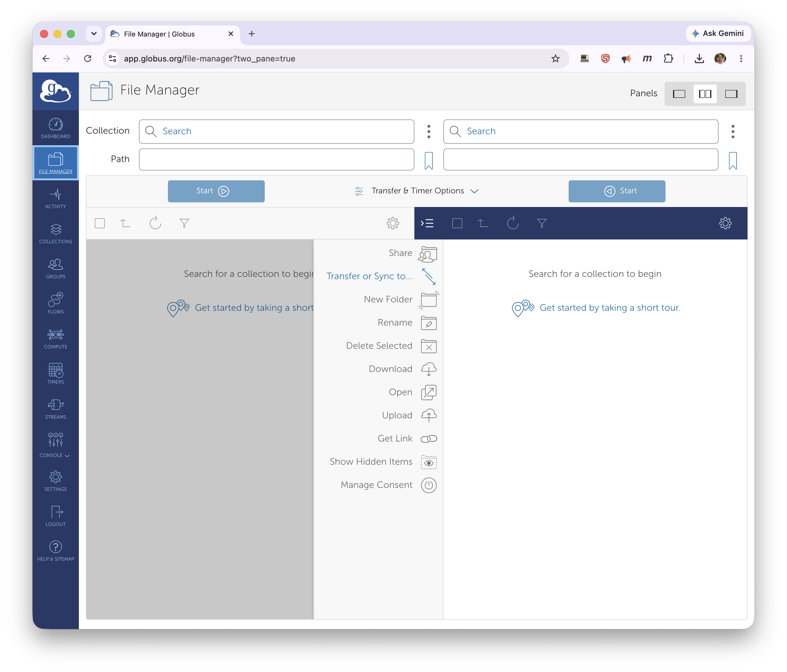Go to Collections in the sidebar
This screenshot has width=787, height=672.
55,233
